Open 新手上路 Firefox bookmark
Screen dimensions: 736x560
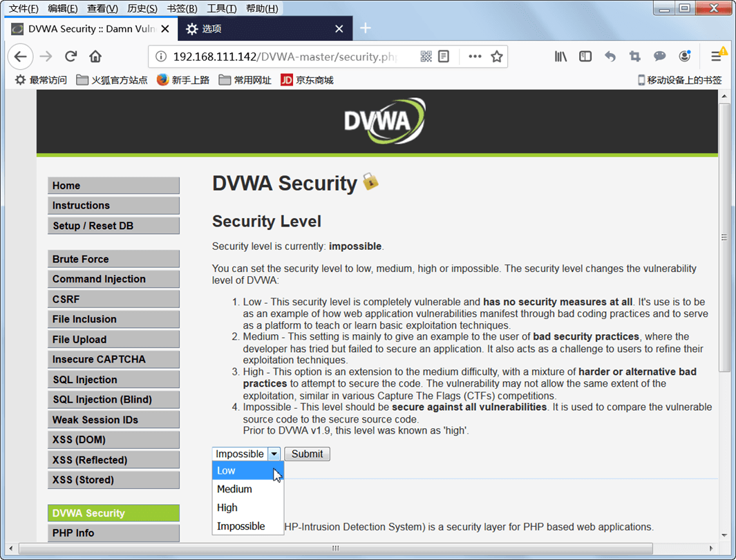tap(183, 80)
